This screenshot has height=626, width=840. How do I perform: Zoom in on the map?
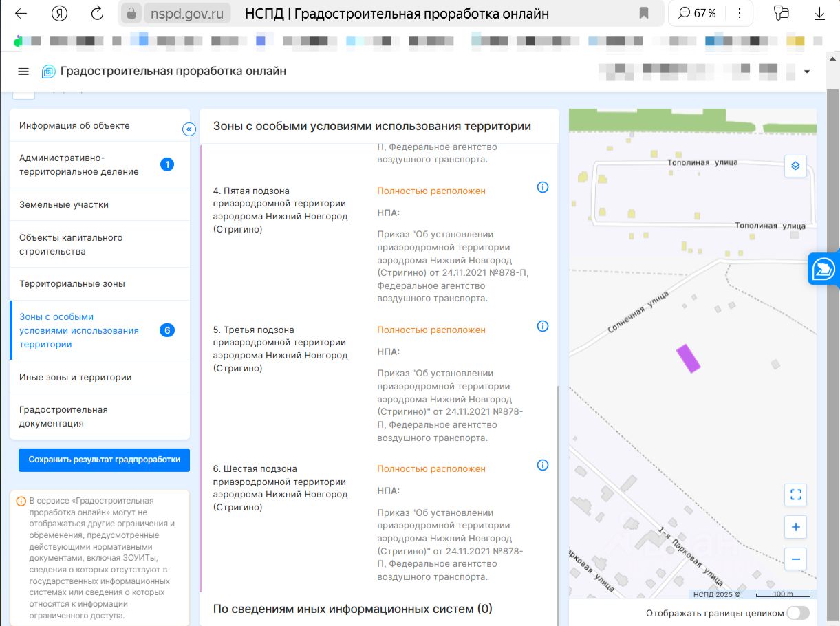(795, 527)
